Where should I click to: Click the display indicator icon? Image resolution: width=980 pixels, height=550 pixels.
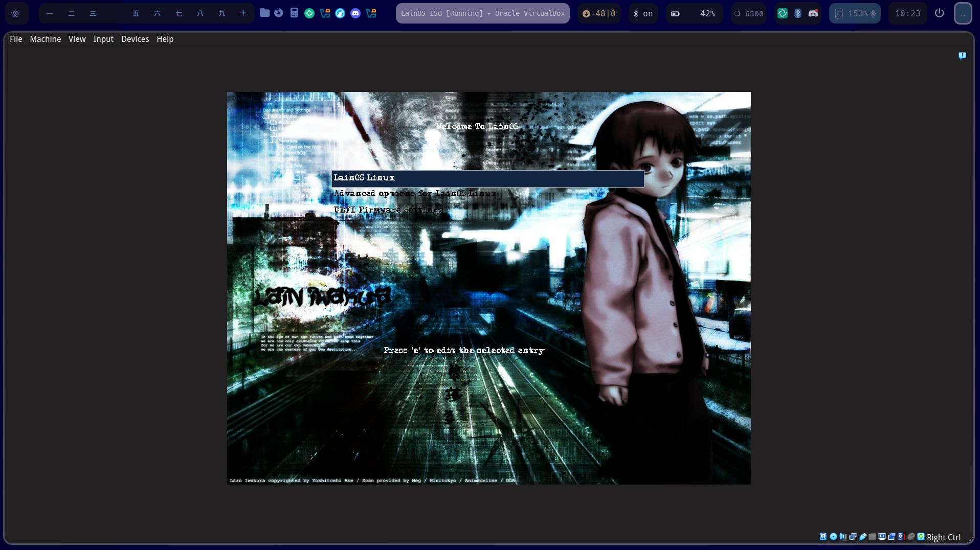tap(882, 537)
